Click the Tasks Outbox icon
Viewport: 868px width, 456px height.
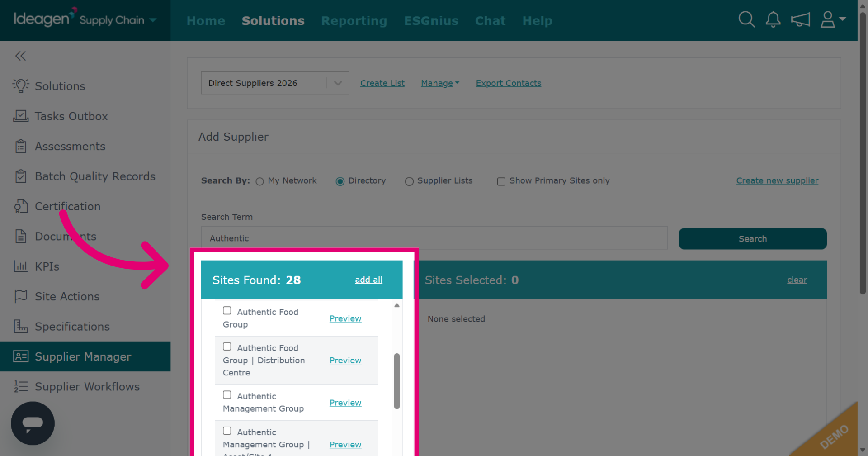(20, 116)
